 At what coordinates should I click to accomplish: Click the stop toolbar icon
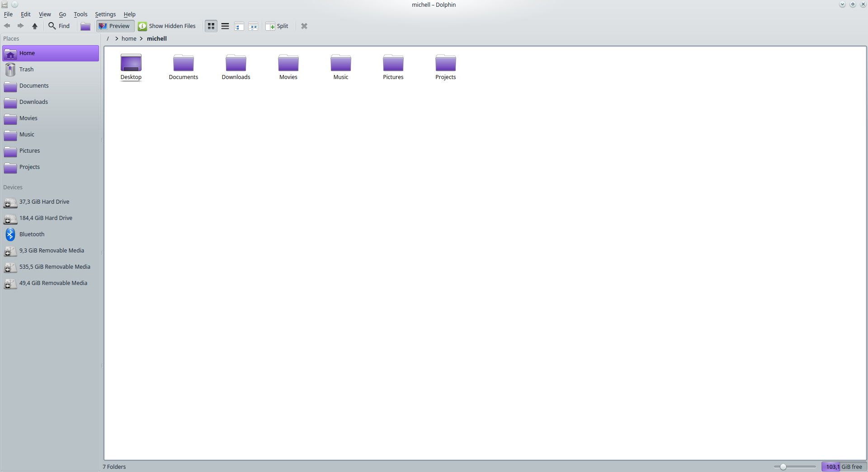coord(304,26)
